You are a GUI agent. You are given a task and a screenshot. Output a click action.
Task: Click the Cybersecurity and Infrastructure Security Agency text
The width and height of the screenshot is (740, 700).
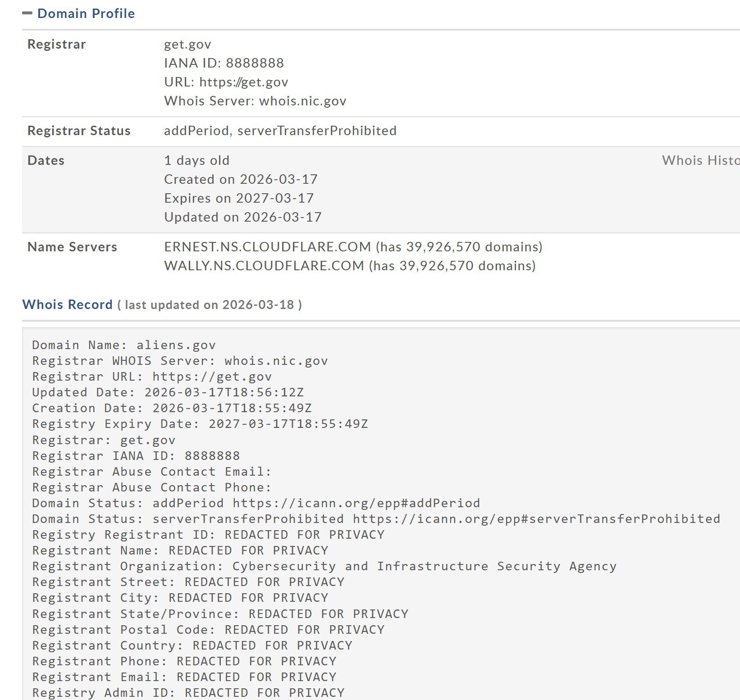click(x=424, y=566)
